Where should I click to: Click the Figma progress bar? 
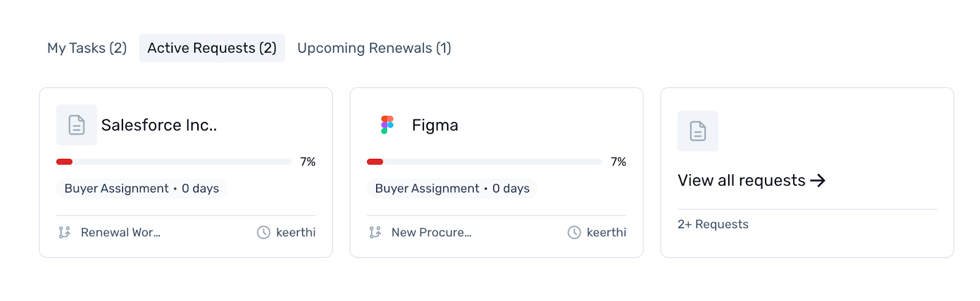pos(484,162)
